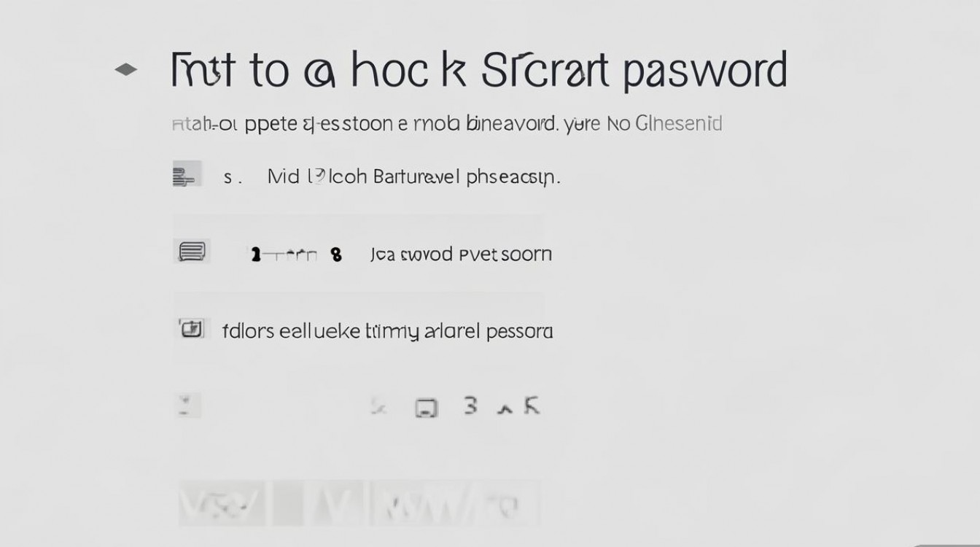Viewport: 980px width, 547px height.
Task: Click the message icon beside the 2–8 range
Action: pos(192,252)
